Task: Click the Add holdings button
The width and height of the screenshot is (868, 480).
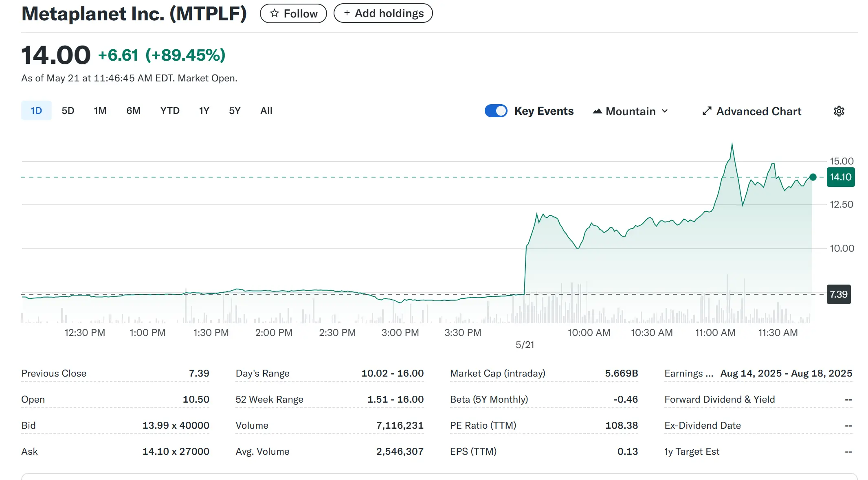Action: (x=383, y=13)
